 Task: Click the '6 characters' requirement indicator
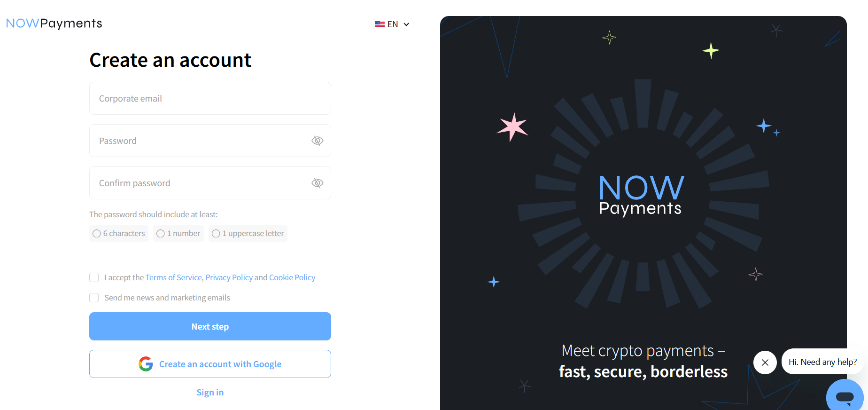point(118,233)
